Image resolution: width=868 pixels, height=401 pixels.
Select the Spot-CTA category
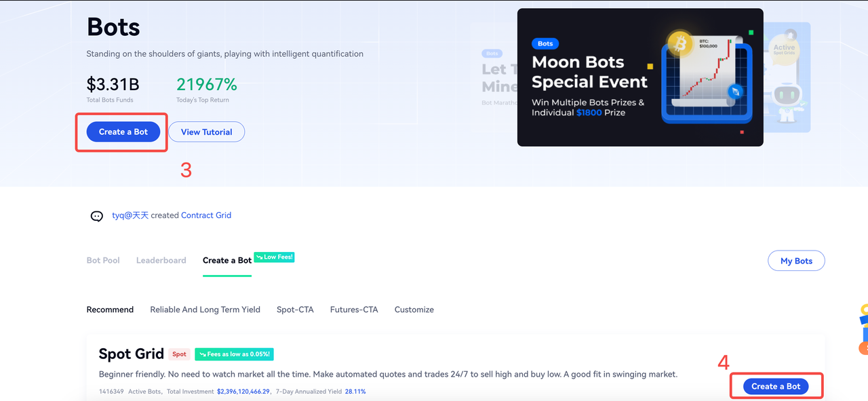tap(295, 310)
